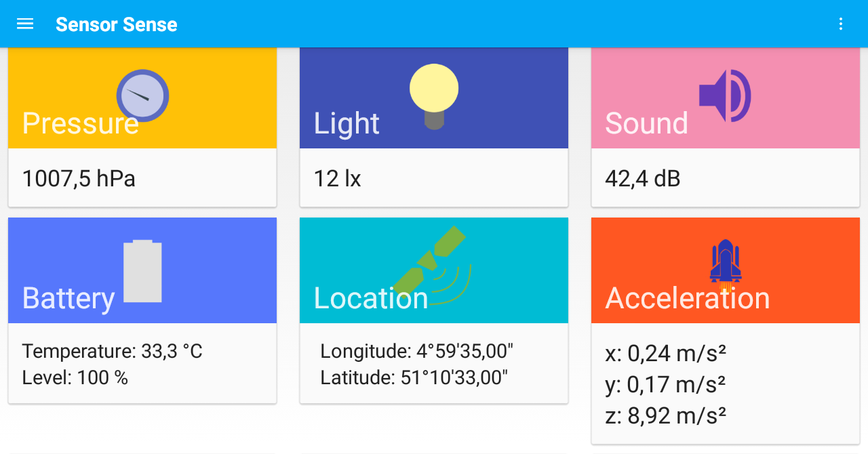Click the pressure reading 1007,5 hPa
The width and height of the screenshot is (868, 454).
click(79, 178)
